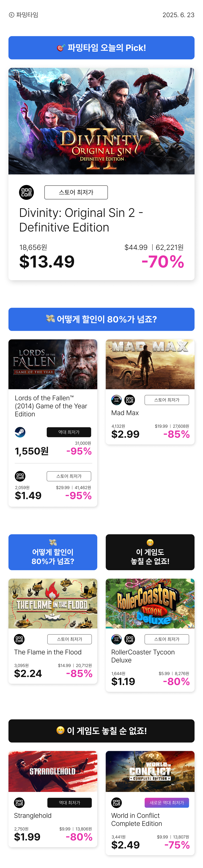Click the GOG icon in World in Conflict card
Screen dimensions: 203x868
(116, 803)
